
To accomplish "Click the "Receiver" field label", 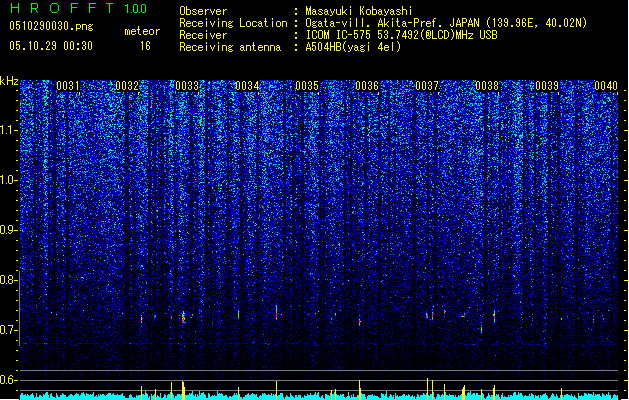I will (x=203, y=35).
